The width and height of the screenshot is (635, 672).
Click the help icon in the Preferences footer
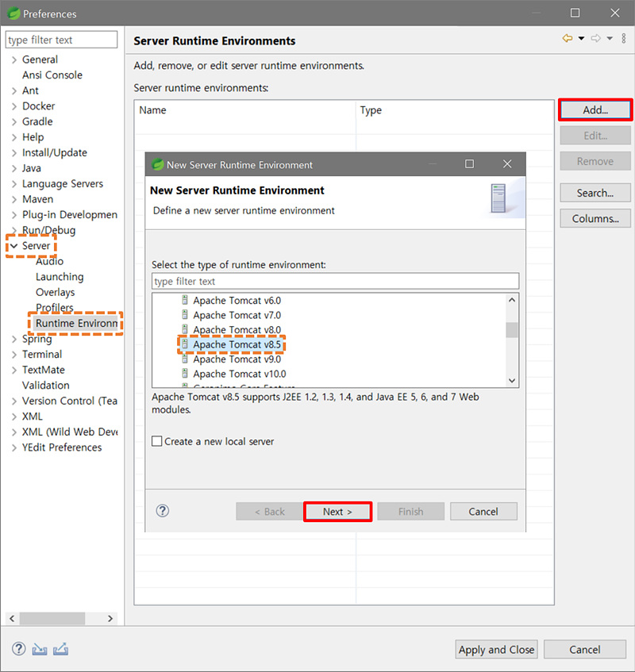click(18, 649)
